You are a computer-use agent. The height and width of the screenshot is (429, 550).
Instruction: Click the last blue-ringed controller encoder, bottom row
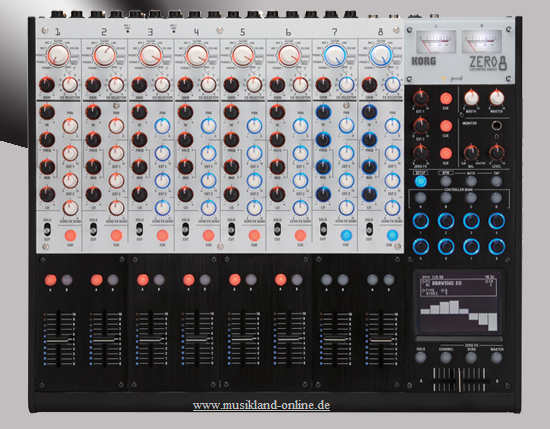coord(497,247)
